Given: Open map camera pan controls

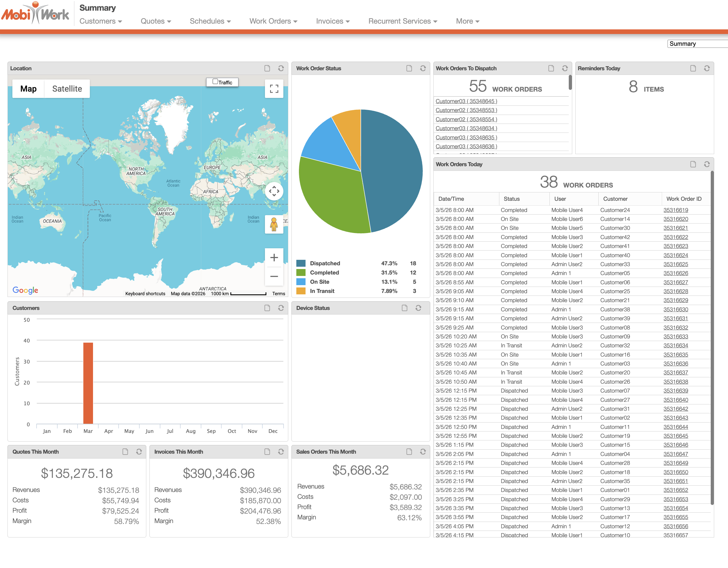Looking at the screenshot, I should click(x=274, y=191).
